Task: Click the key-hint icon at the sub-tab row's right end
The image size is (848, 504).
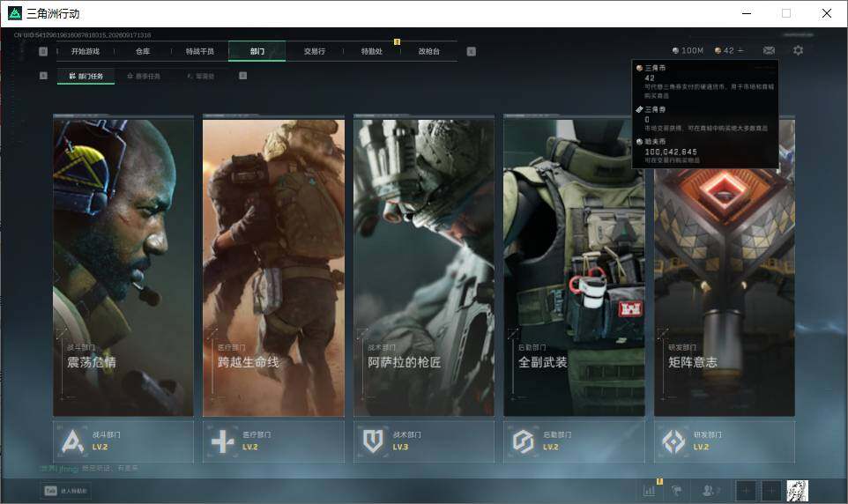Action: [x=242, y=76]
